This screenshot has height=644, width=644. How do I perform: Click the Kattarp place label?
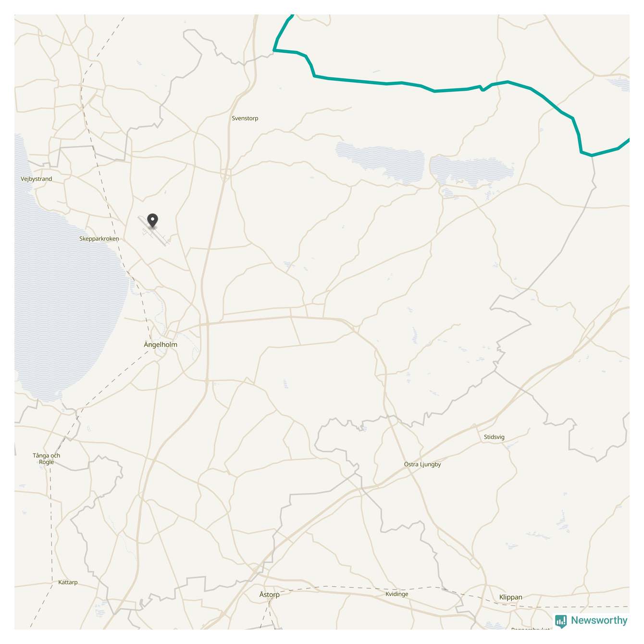click(68, 582)
